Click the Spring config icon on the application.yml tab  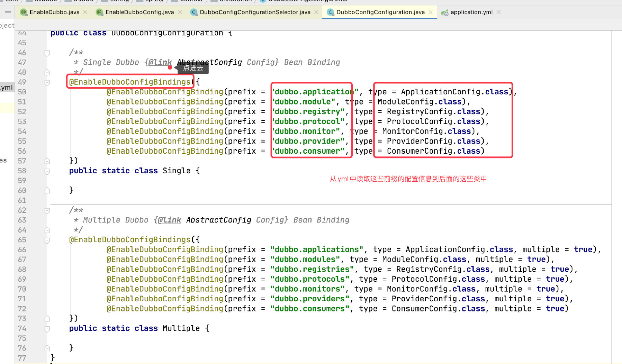point(445,12)
